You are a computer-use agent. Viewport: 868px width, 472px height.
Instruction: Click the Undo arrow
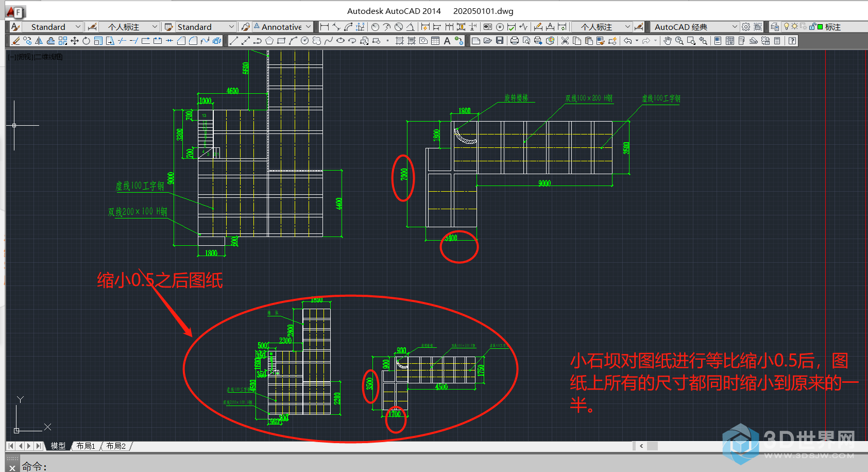[x=627, y=41]
